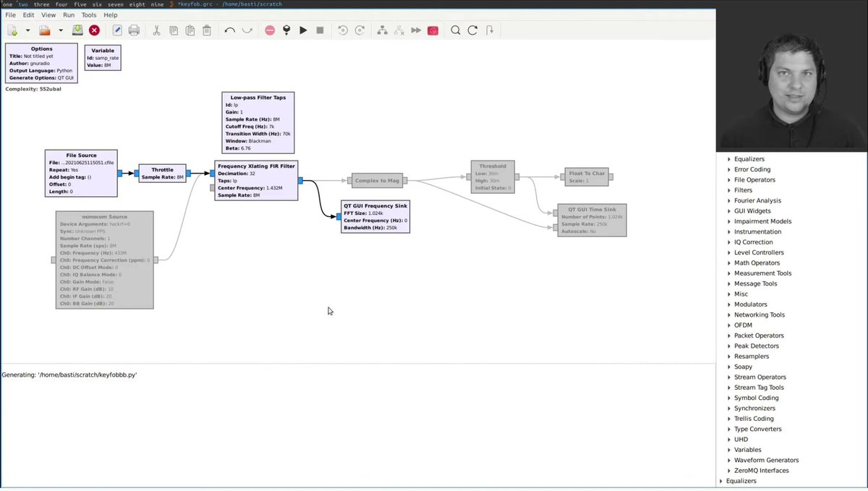Open the Edit menu
This screenshot has height=491, width=868.
28,14
